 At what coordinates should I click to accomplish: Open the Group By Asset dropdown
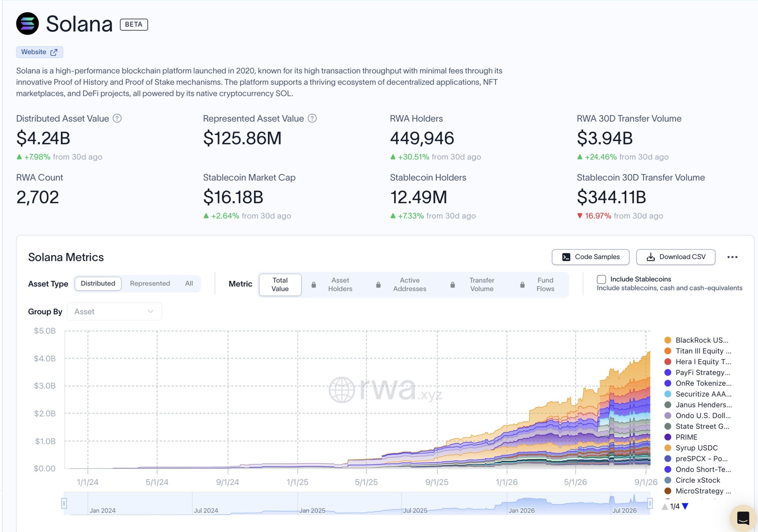114,312
